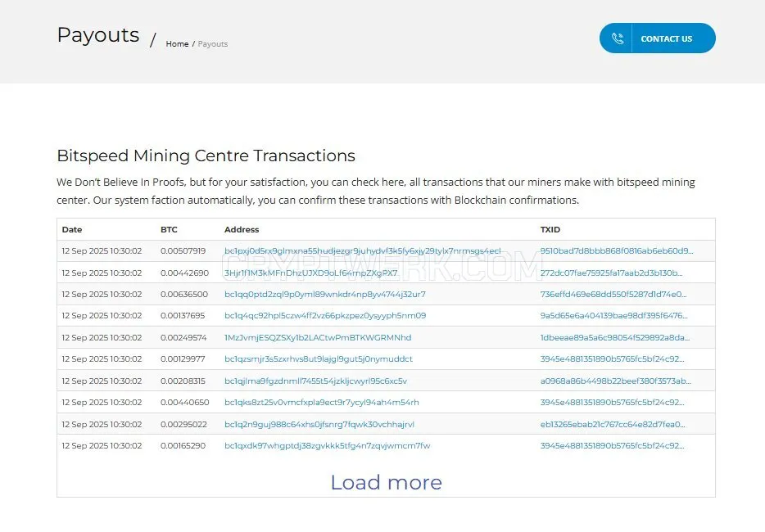Viewport: 765px width, 532px height.
Task: Open address bc1pxj0d5rx9glmxna55hudjezgr9juhydvf3k5fy6xjy29tylx7nrmsgs4ecl
Action: 363,250
